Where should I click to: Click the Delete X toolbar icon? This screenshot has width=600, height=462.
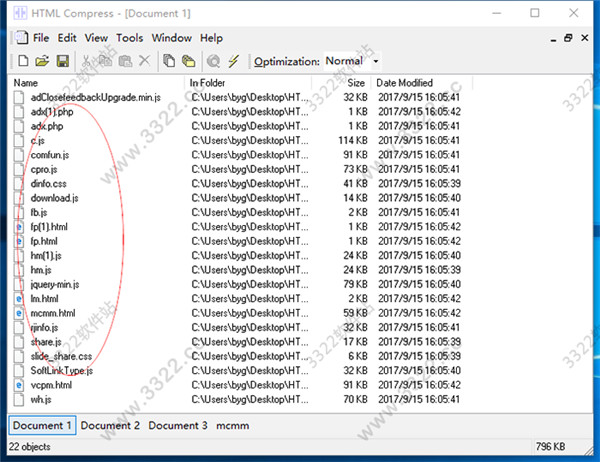(x=145, y=60)
